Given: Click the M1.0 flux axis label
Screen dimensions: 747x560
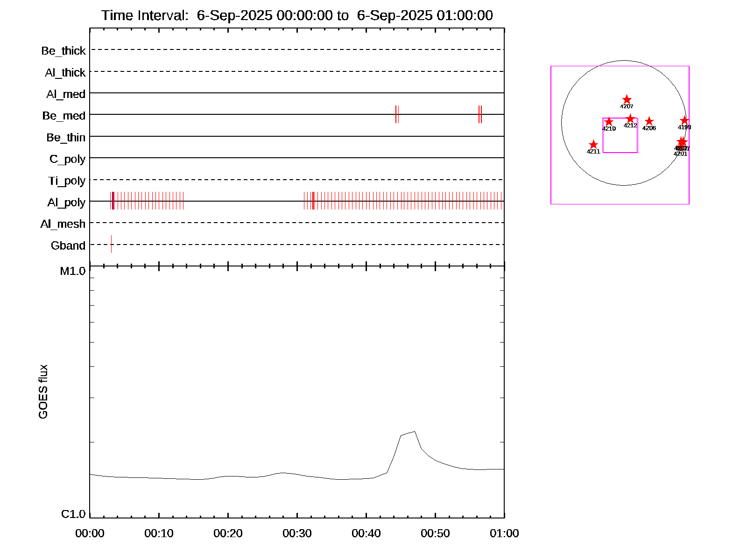Looking at the screenshot, I should (73, 271).
